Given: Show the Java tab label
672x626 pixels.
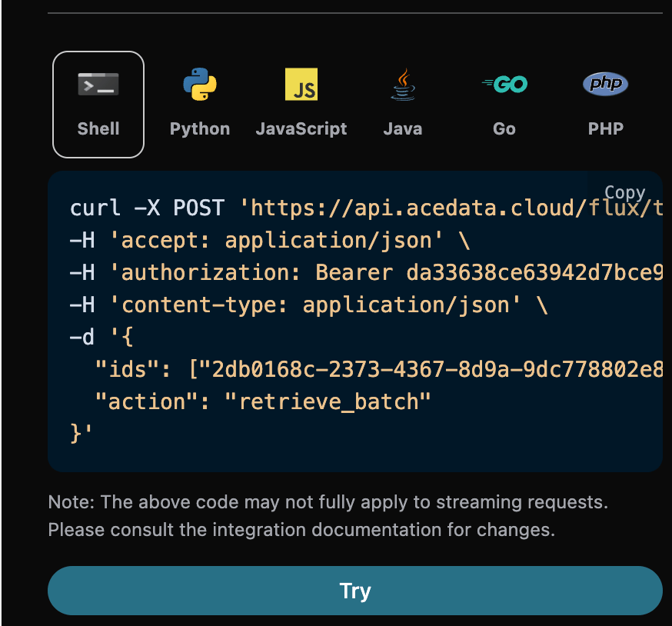Looking at the screenshot, I should pyautogui.click(x=402, y=128).
